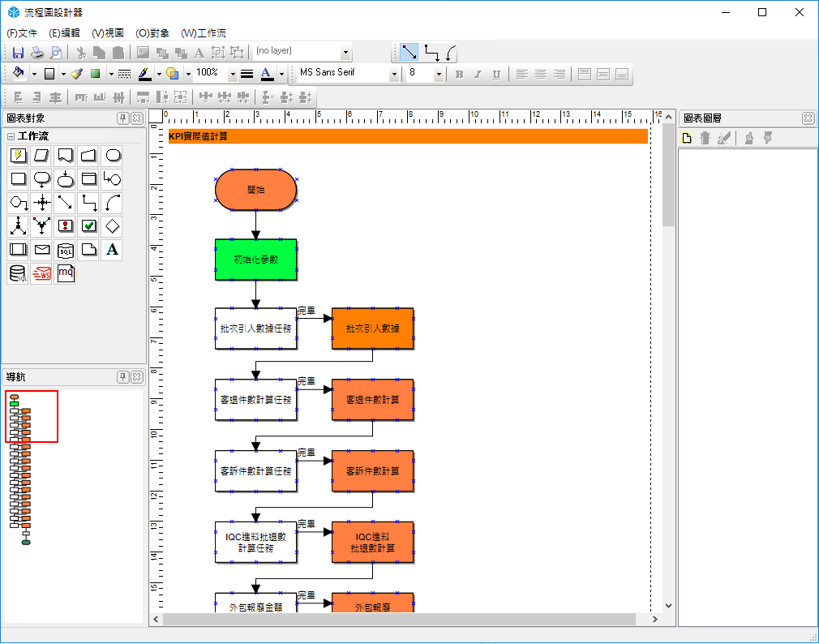819x644 pixels.
Task: Click the fill color paint bucket swatch
Action: [x=19, y=74]
